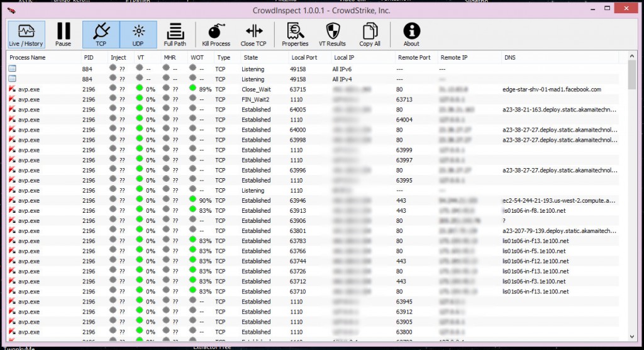Screen dimensions: 644x350
Task: Click ec2-54-244-21-193 us-west-2 DNS entry
Action: (x=559, y=201)
